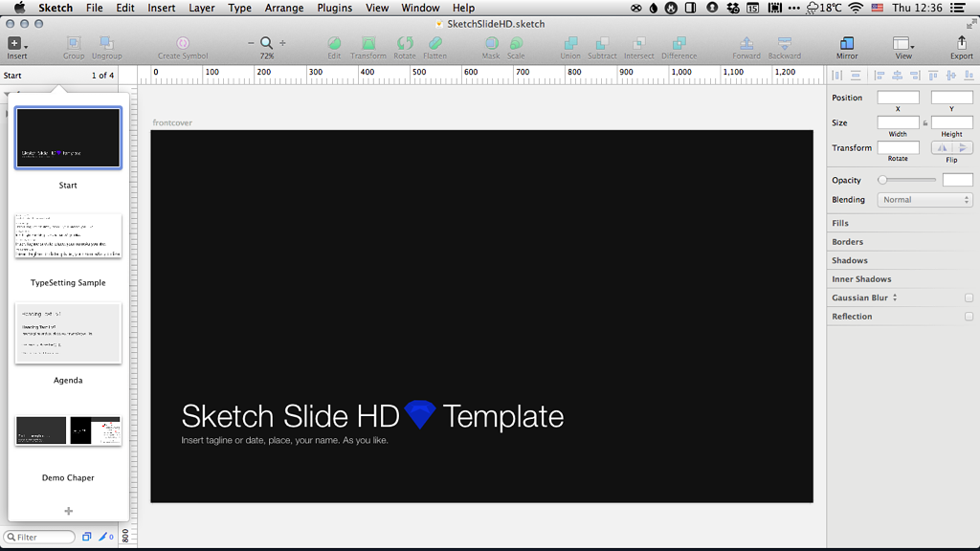Apply the Difference boolean operation
This screenshot has height=551, width=980.
[x=679, y=43]
